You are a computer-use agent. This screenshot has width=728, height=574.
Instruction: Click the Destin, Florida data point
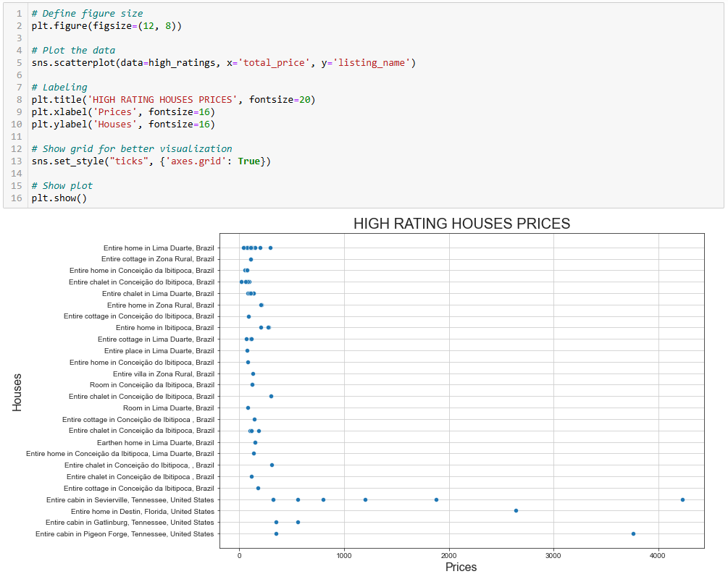(516, 510)
